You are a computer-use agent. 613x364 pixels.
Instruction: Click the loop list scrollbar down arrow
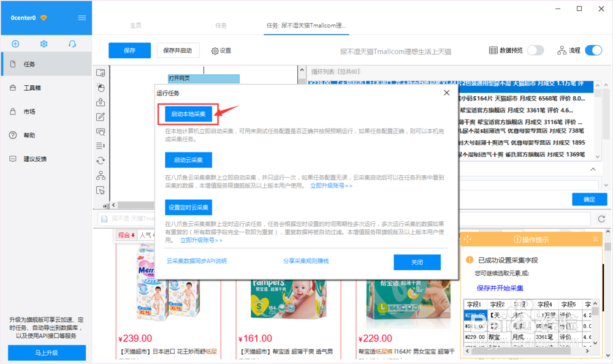[x=597, y=156]
